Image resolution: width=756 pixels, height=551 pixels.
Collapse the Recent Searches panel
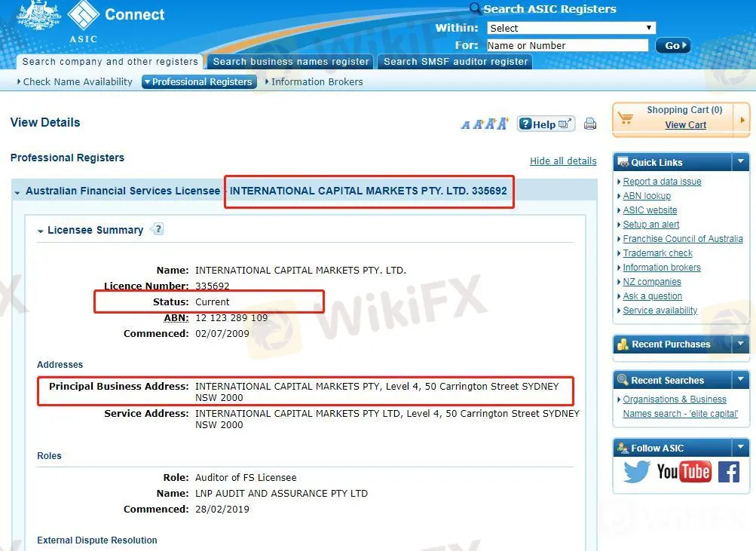[741, 379]
